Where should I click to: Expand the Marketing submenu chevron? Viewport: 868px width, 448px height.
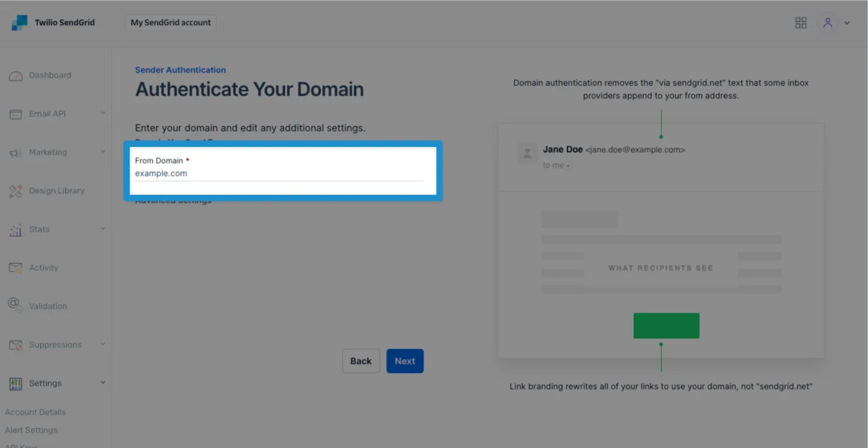[103, 152]
